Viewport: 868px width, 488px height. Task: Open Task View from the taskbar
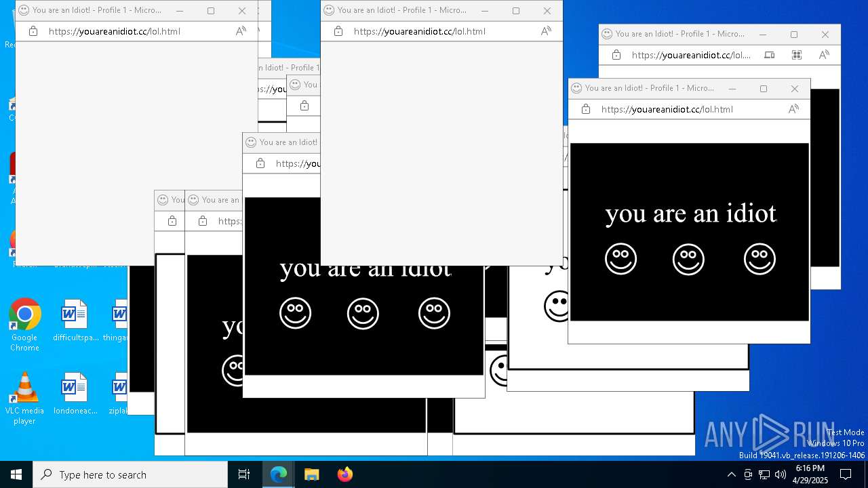[x=244, y=474]
